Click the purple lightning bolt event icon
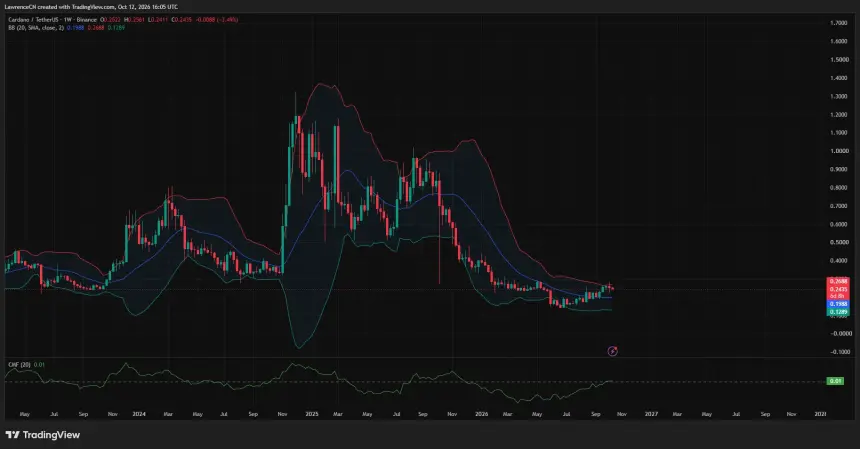This screenshot has height=449, width=860. (613, 351)
